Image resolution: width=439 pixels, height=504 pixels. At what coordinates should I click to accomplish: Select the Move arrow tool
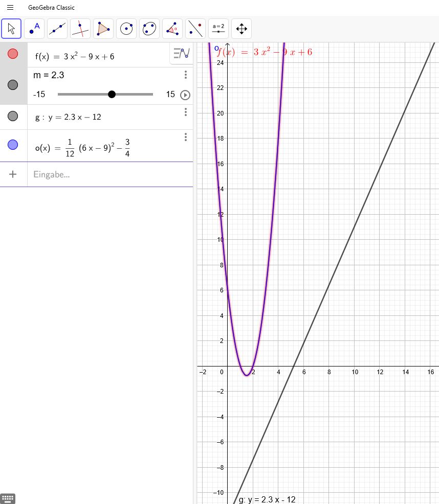click(x=11, y=29)
